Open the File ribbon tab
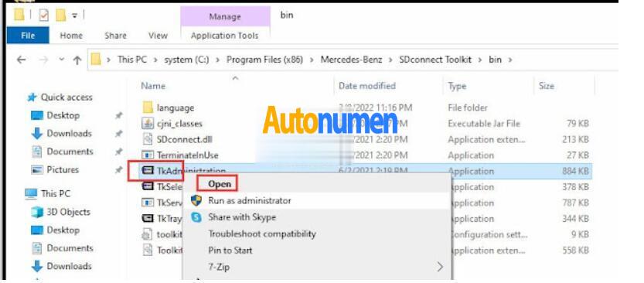 (28, 36)
